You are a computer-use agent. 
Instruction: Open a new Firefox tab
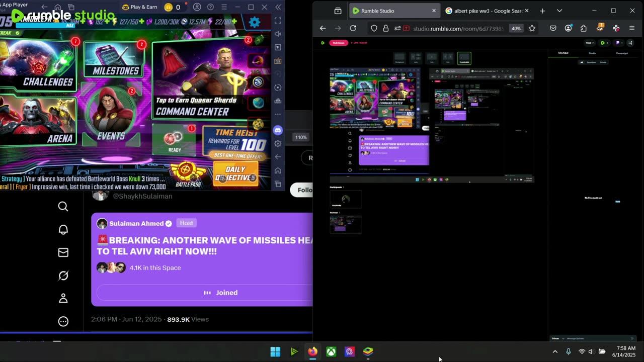coord(542,11)
